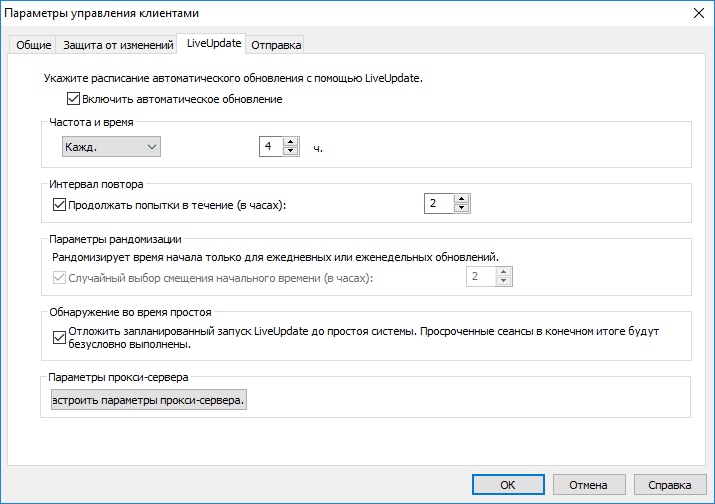Close the client management settings dialog
This screenshot has height=504, width=715.
(697, 13)
